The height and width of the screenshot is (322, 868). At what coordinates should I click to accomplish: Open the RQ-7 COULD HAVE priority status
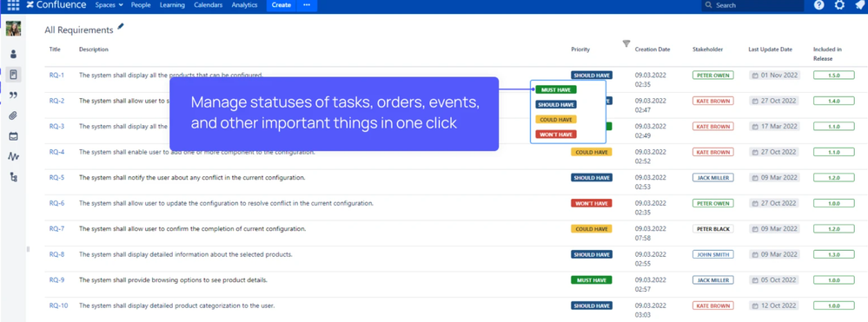(591, 229)
